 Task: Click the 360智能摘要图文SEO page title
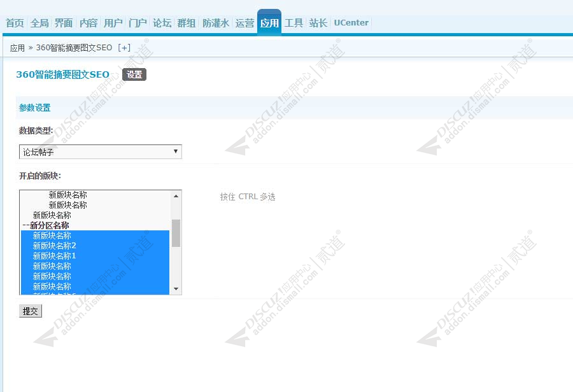63,74
